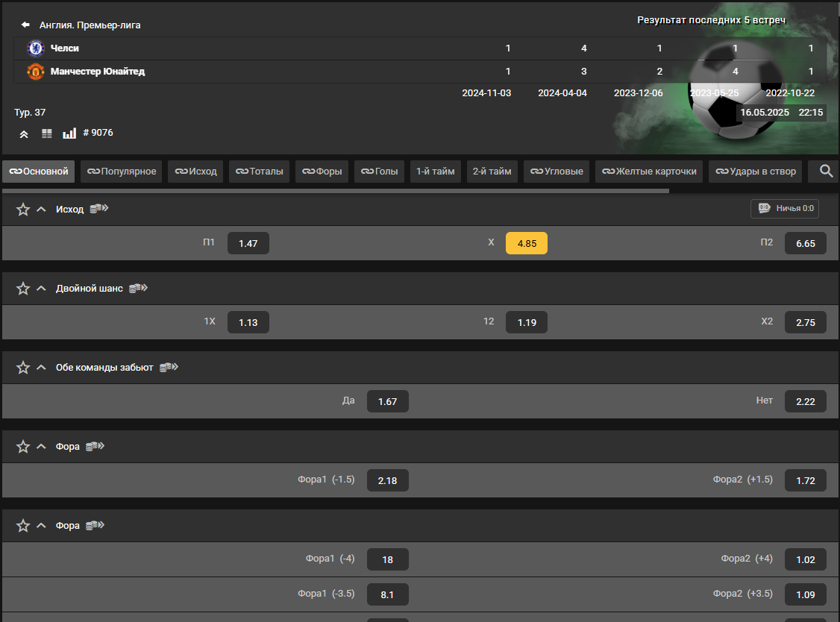Click the double chevron collapse-all icon

[24, 133]
